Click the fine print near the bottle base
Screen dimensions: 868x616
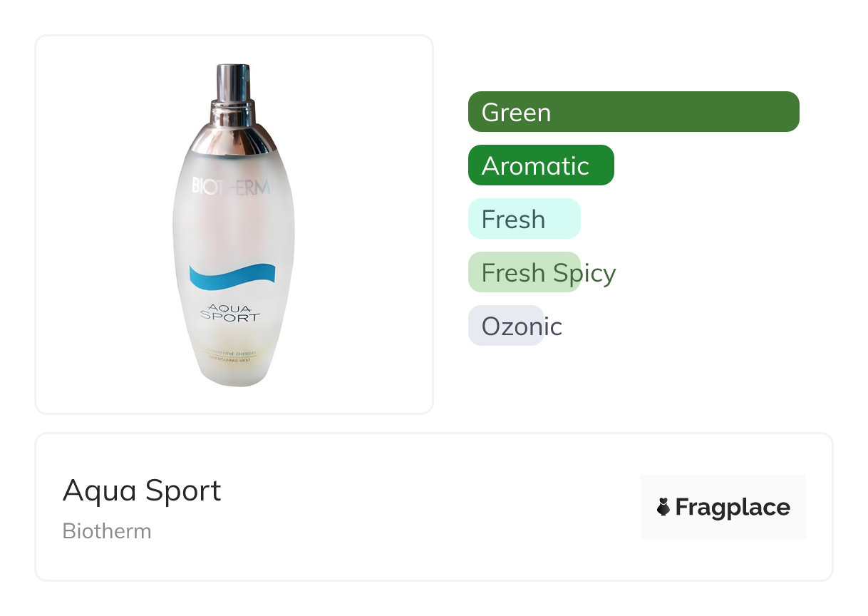click(x=231, y=358)
